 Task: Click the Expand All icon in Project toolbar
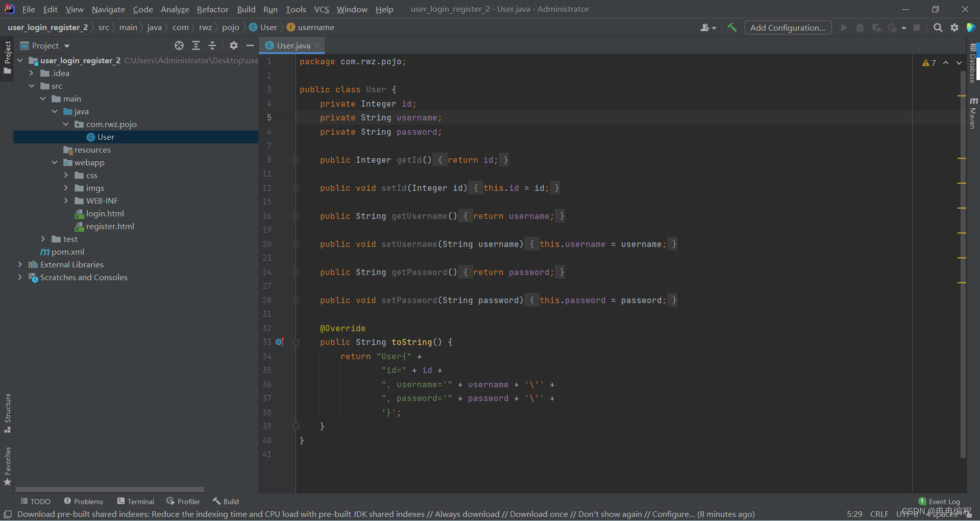pos(196,45)
